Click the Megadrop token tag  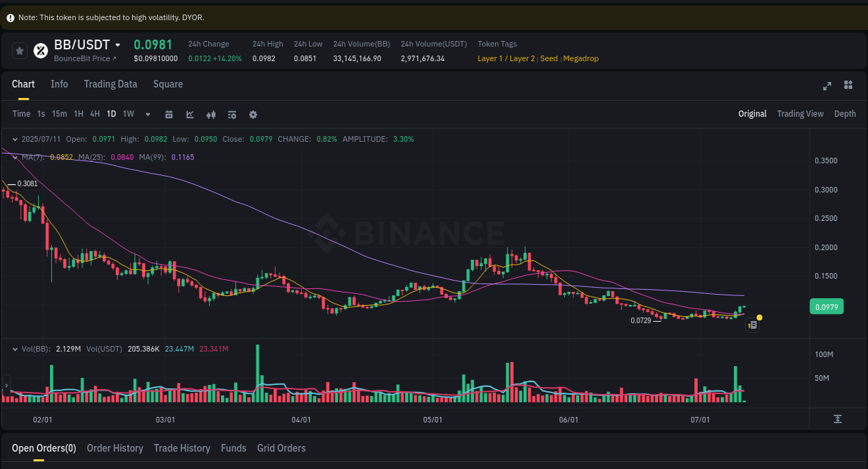[581, 58]
